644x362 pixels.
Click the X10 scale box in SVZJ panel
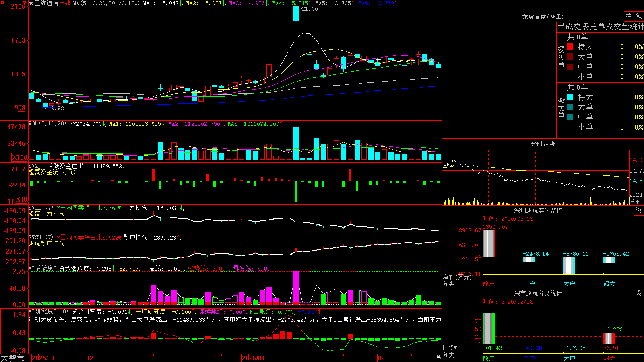[22, 199]
